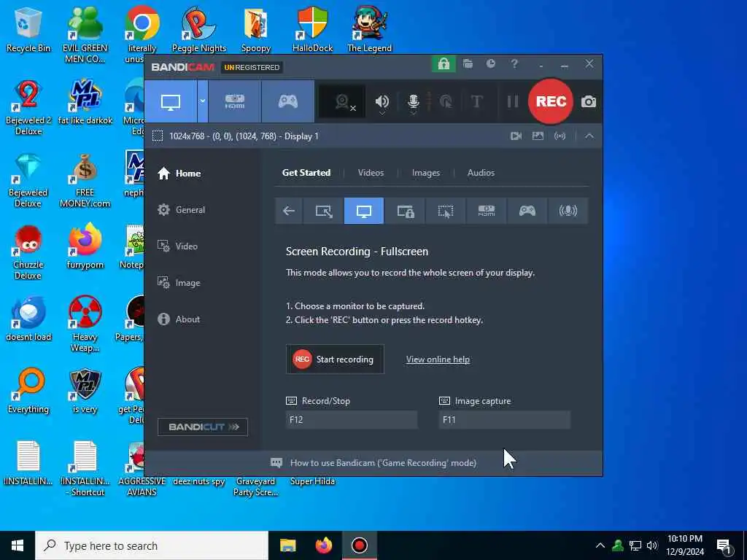Select audio only recording mode
747x560 pixels.
pyautogui.click(x=568, y=211)
